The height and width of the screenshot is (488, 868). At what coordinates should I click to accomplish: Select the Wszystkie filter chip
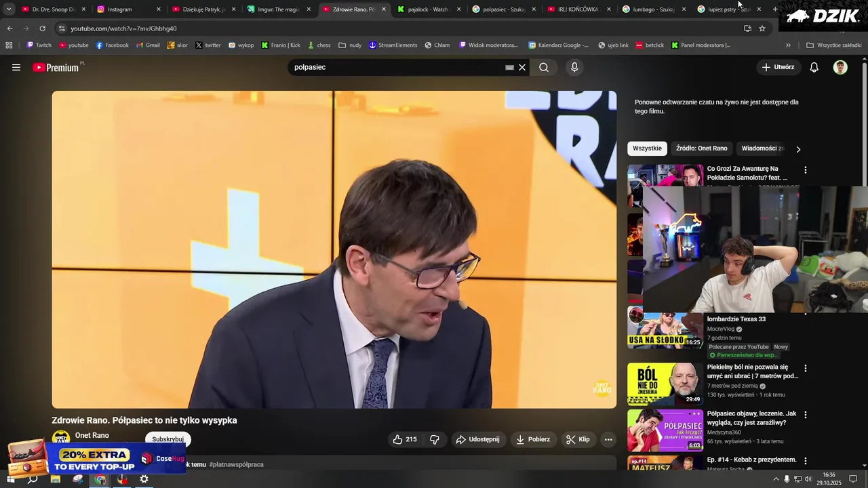pos(647,148)
